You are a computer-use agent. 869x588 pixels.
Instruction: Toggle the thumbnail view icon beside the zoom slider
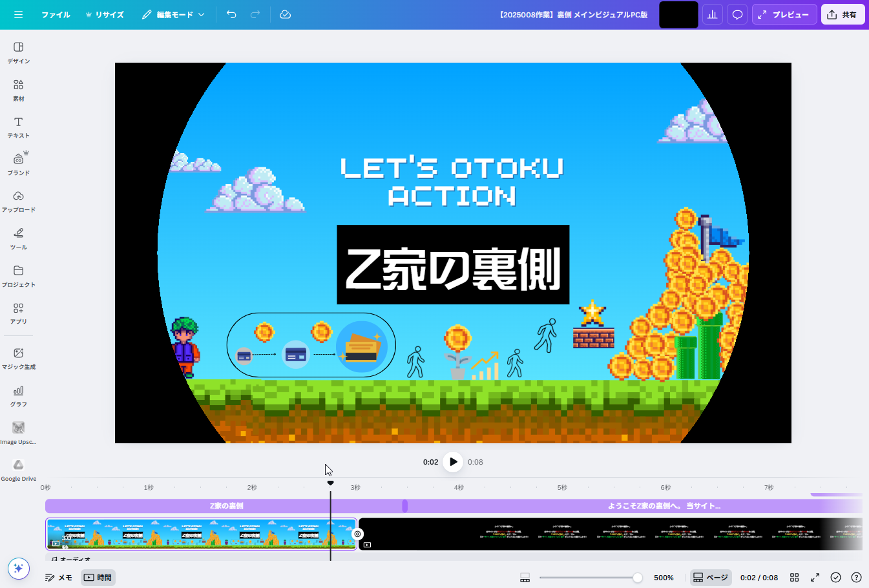coord(525,578)
